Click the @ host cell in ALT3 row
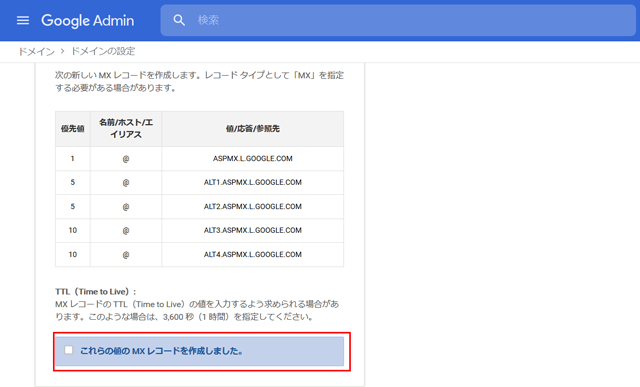This screenshot has height=387, width=640. coord(126,230)
